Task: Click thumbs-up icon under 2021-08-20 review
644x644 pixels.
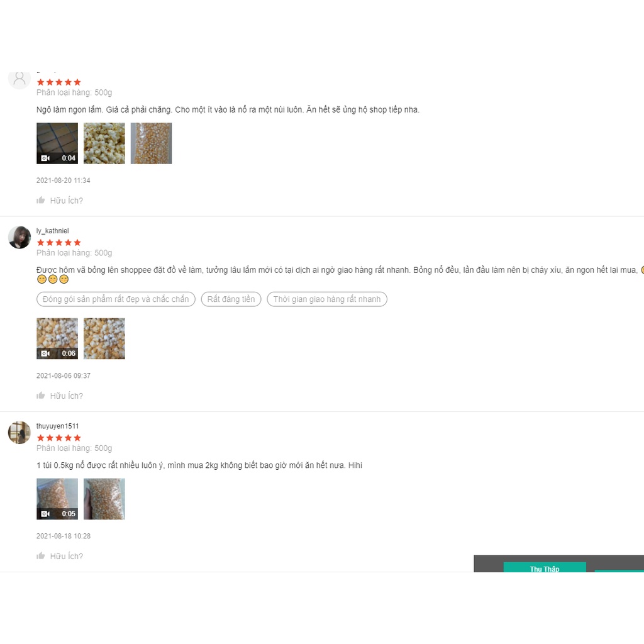Action: [x=40, y=201]
